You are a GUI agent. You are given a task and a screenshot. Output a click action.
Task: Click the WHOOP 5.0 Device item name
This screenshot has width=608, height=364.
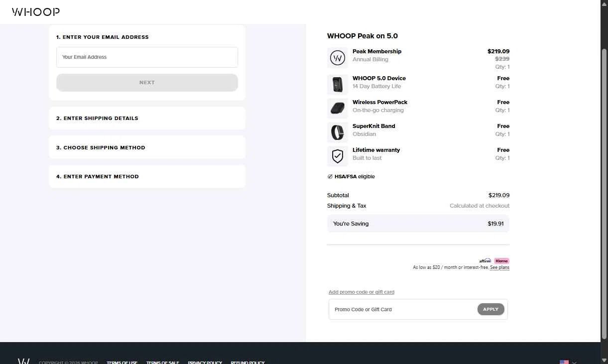point(379,78)
